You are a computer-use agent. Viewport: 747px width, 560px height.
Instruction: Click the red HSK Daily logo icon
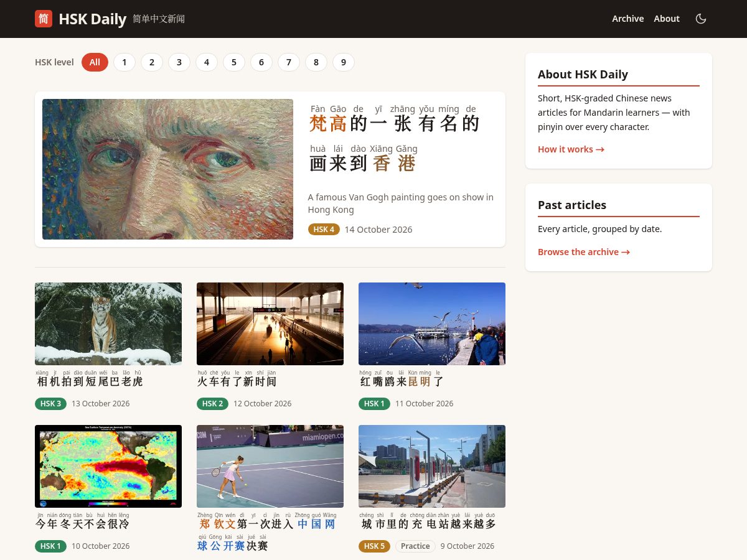(44, 19)
